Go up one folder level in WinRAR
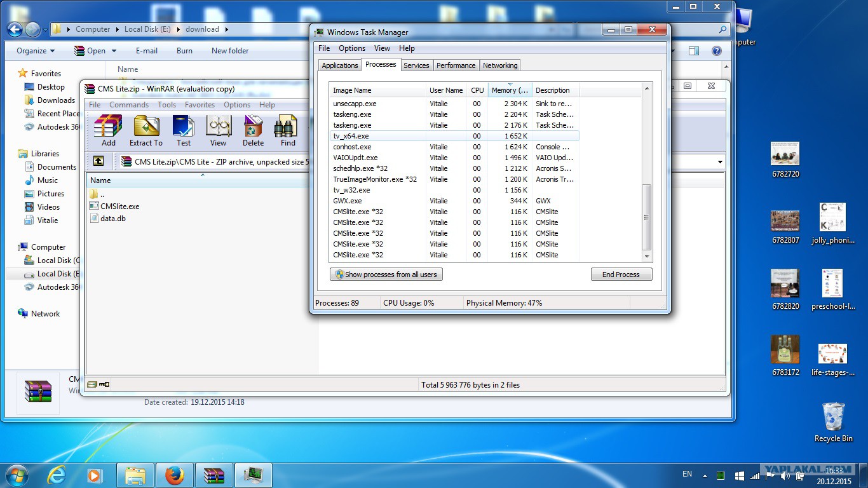This screenshot has width=868, height=488. click(x=98, y=161)
